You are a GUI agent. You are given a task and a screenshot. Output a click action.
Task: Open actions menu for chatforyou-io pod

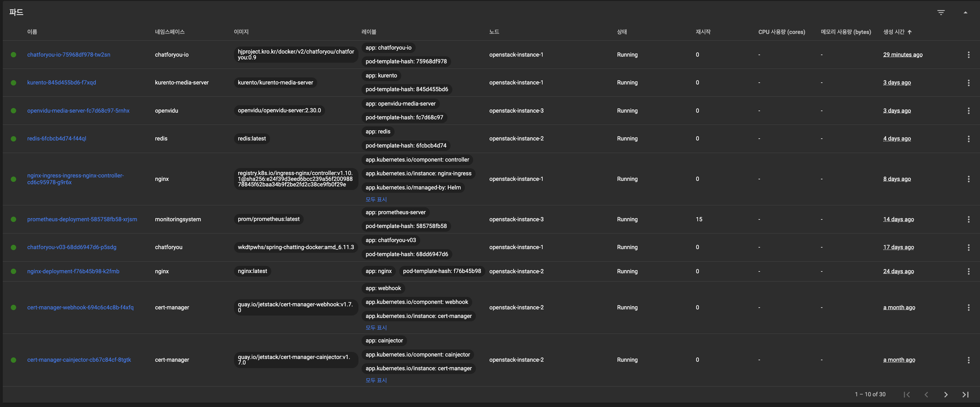968,55
